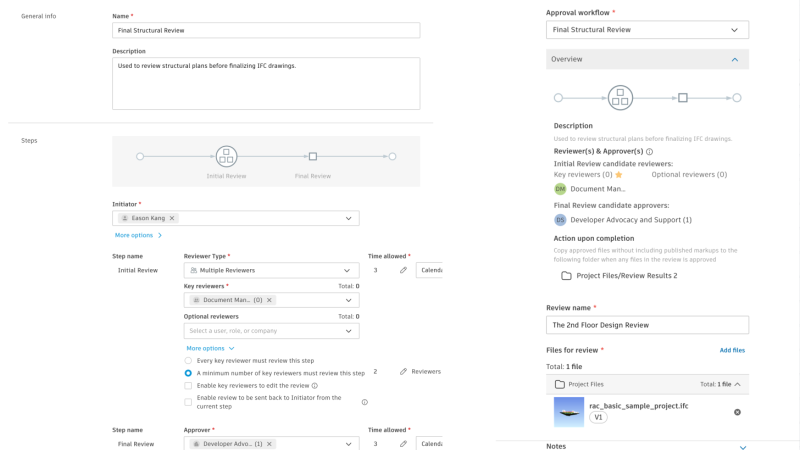
Task: Click the Project Files/Review Results 2 folder icon
Action: tap(566, 275)
